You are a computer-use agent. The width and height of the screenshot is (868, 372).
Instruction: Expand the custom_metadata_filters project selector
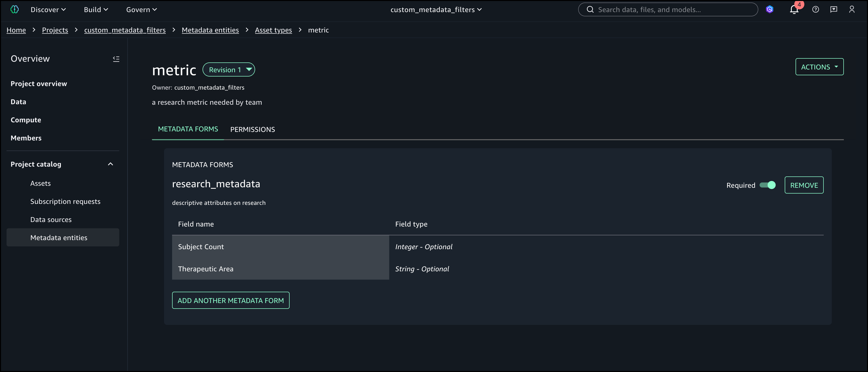click(x=436, y=10)
